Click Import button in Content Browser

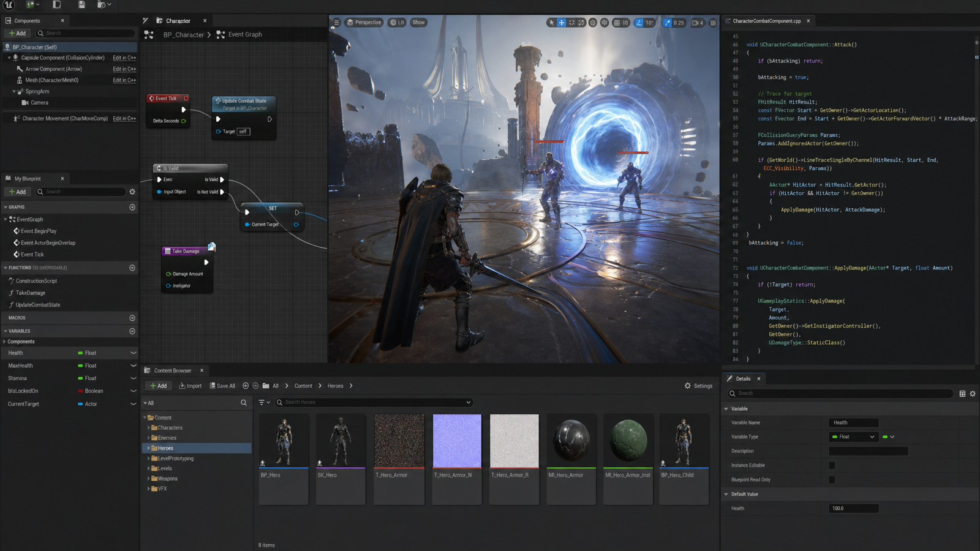(190, 386)
